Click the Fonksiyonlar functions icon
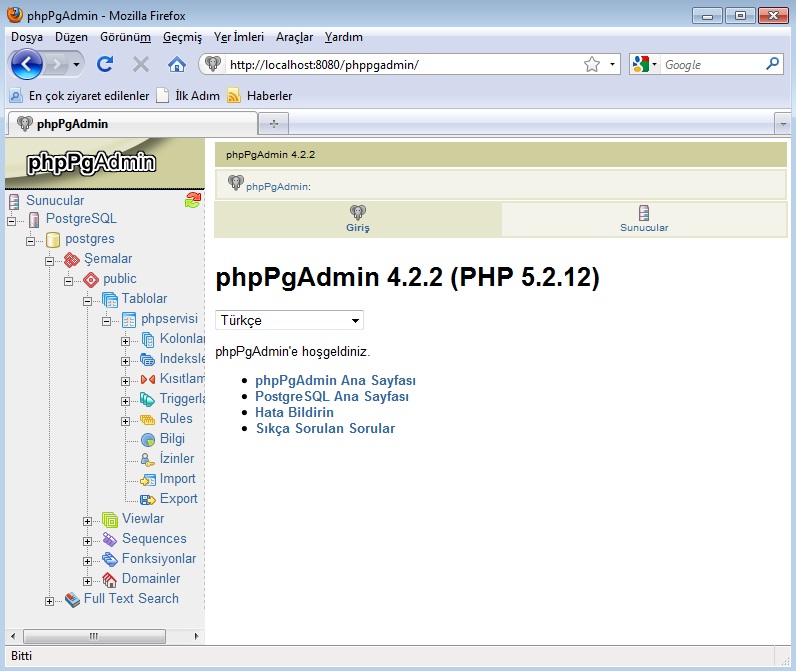796x671 pixels. coord(110,559)
